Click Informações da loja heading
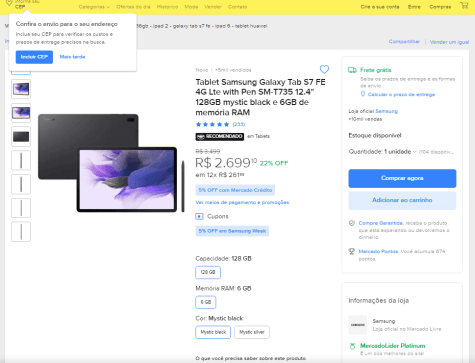This screenshot has height=363, width=475. point(379,301)
